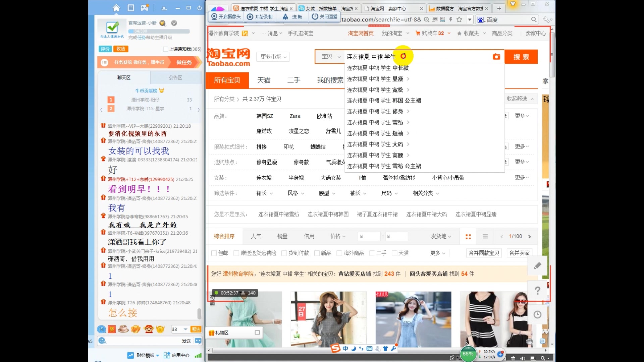Open the gift quantity 33 dropdown

[x=185, y=329]
